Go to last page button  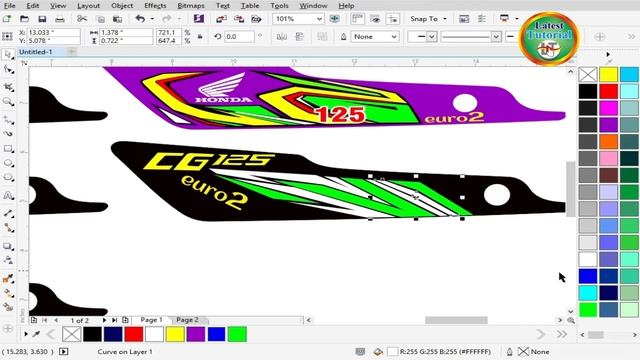(x=115, y=320)
